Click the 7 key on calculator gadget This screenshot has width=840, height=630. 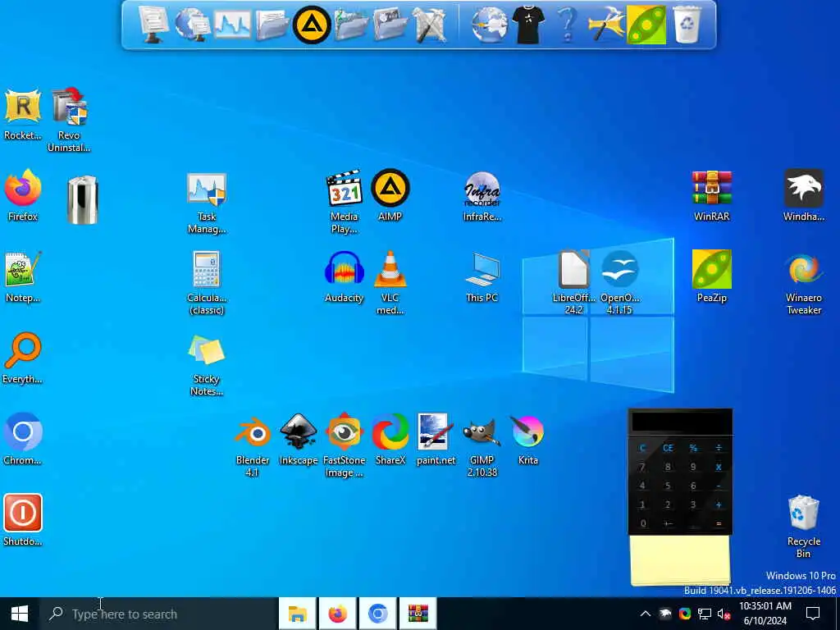tap(642, 467)
